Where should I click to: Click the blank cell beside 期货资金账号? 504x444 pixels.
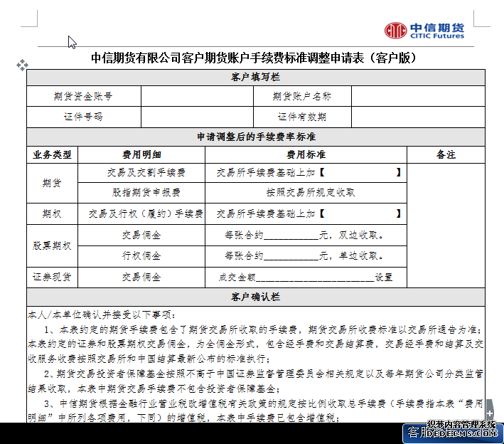[197, 96]
